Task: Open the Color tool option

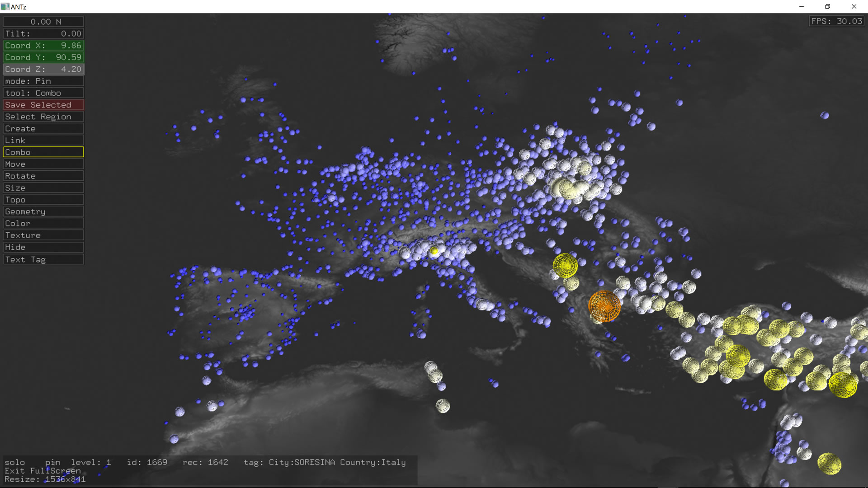Action: click(43, 223)
